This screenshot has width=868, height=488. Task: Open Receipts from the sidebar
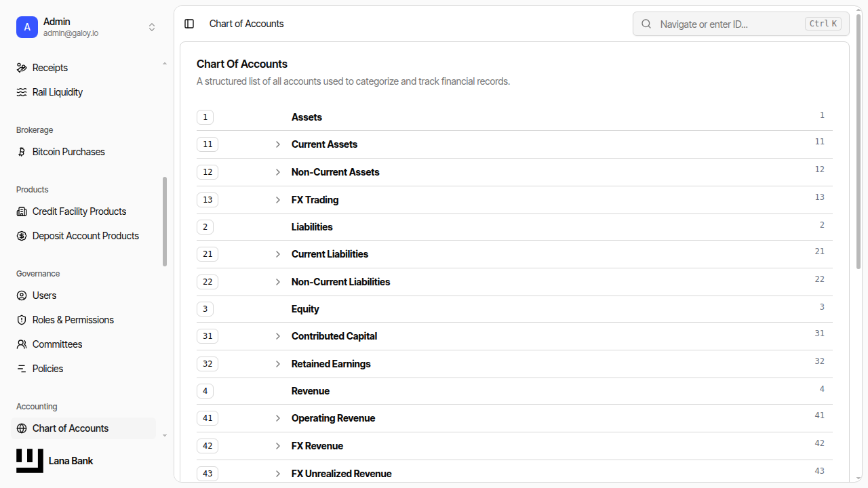pyautogui.click(x=83, y=68)
